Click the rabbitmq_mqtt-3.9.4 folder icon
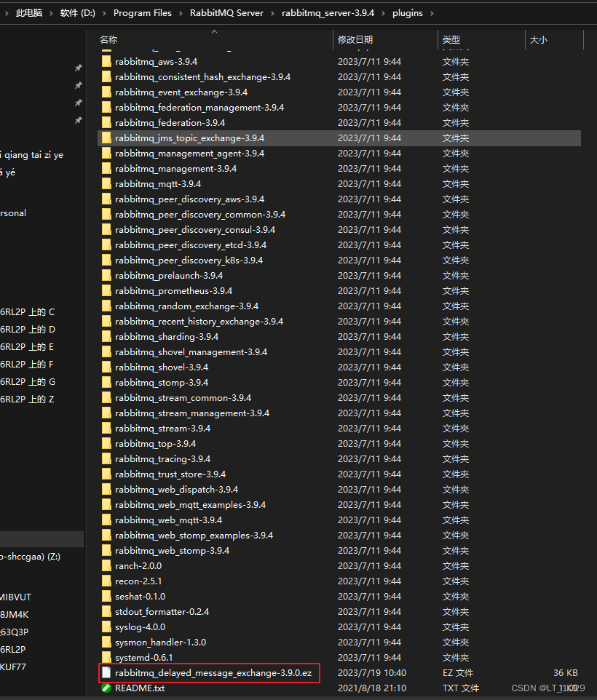The height and width of the screenshot is (700, 597). (106, 184)
